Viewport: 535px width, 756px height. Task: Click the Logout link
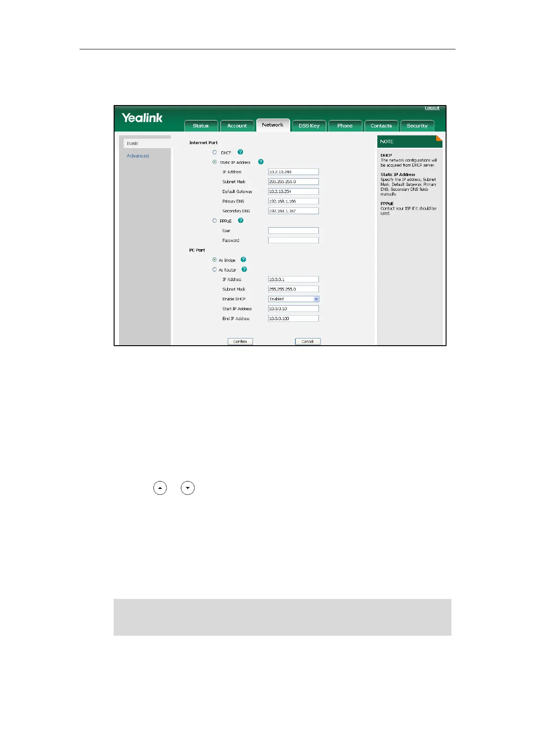432,108
